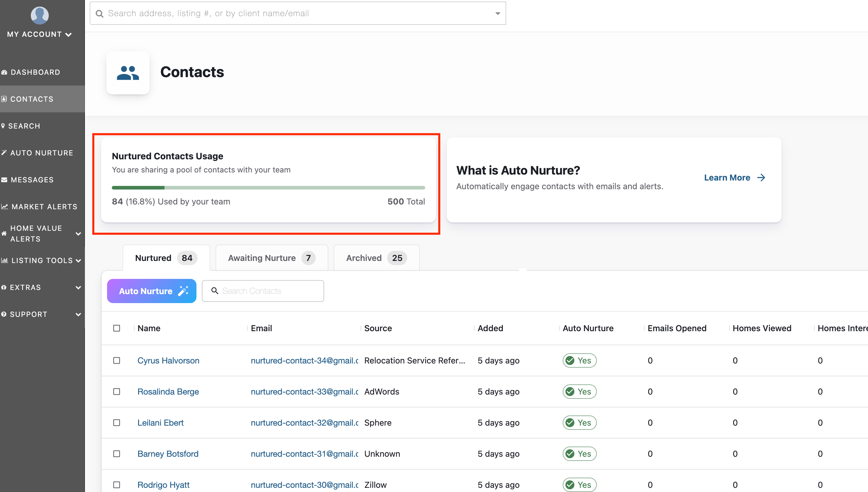Sort by the Name column header
The width and height of the screenshot is (868, 492).
149,328
